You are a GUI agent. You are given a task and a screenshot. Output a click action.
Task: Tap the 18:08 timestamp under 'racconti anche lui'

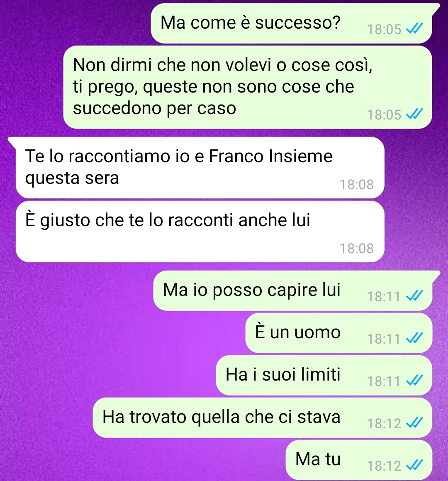(357, 249)
